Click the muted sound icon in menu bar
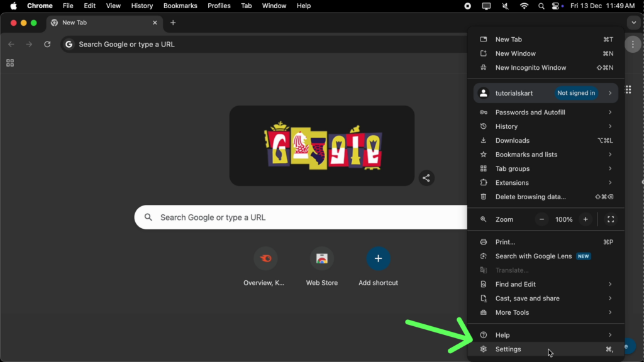 505,6
